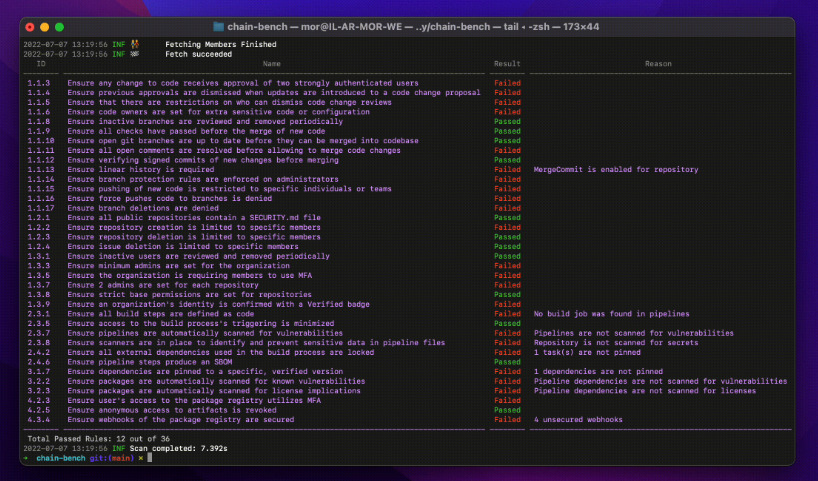The image size is (818, 481).
Task: Select the Verified badge rule 1.3.9 text
Action: (219, 304)
